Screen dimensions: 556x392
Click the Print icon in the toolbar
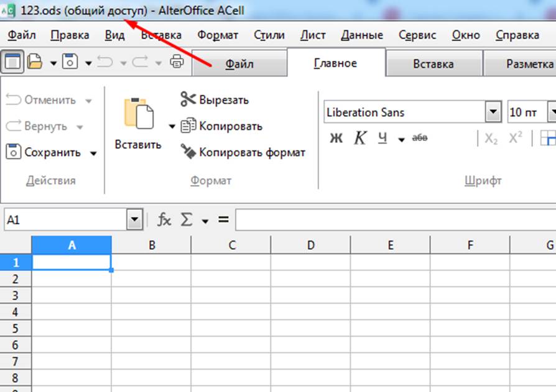[x=177, y=62]
